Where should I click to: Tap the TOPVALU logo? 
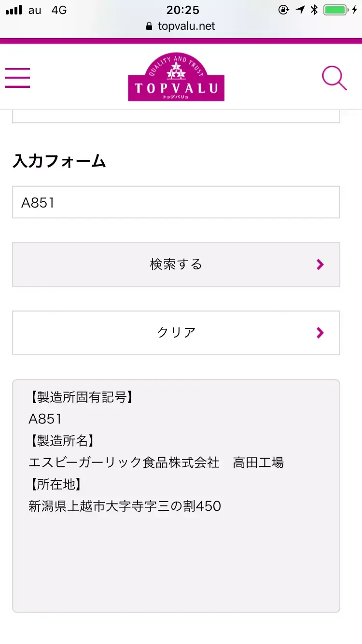[x=176, y=77]
